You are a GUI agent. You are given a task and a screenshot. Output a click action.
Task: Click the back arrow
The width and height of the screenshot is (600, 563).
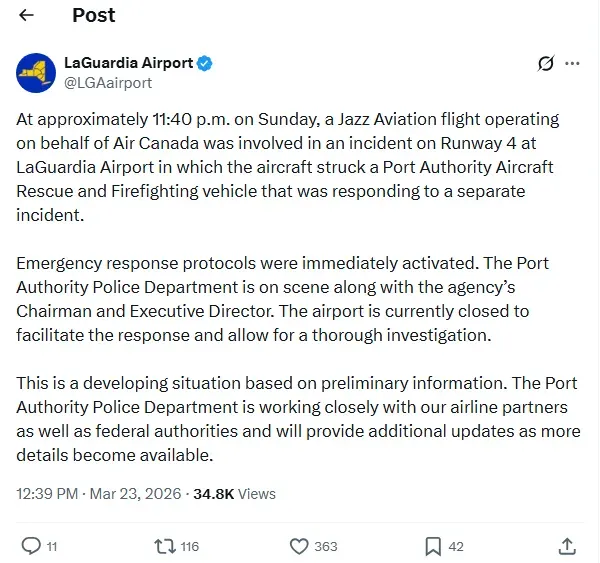27,16
